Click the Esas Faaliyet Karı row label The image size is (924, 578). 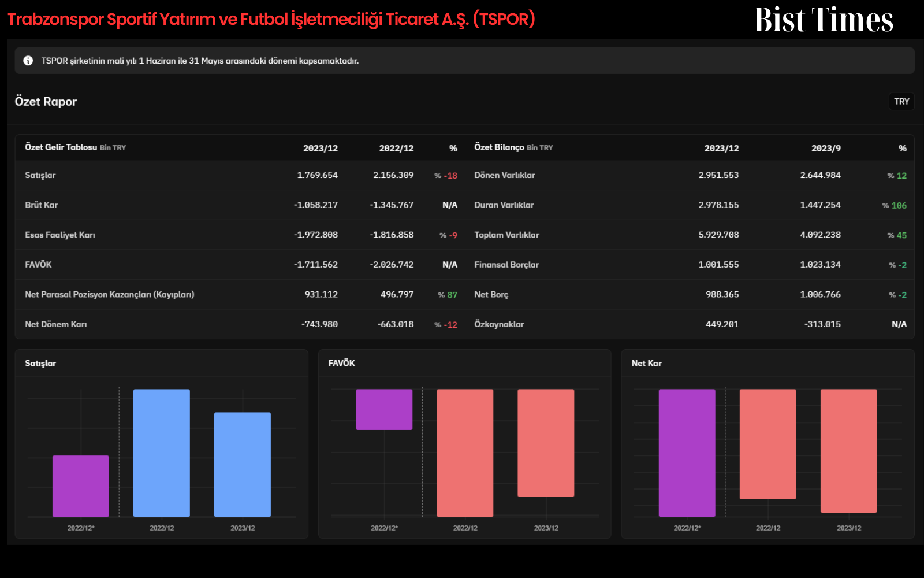click(x=60, y=235)
